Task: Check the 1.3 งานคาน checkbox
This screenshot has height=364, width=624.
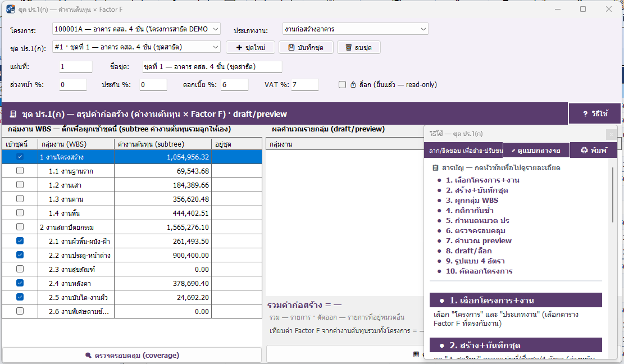Action: click(x=20, y=198)
